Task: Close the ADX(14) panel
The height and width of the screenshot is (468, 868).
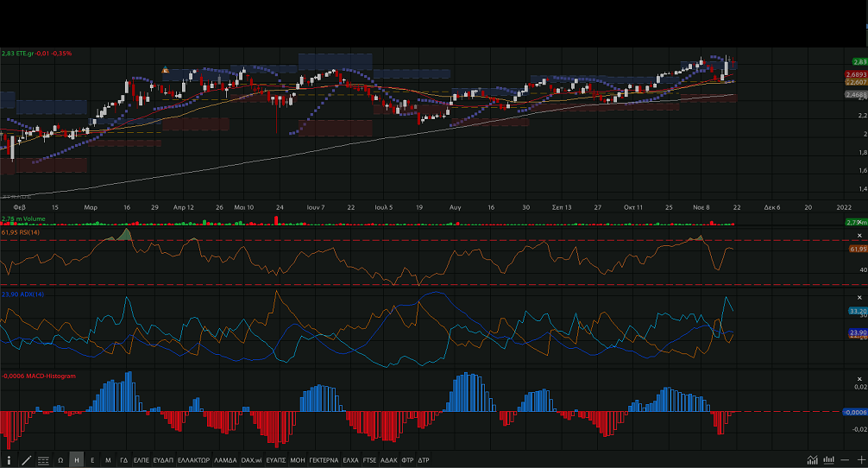Action: point(859,298)
